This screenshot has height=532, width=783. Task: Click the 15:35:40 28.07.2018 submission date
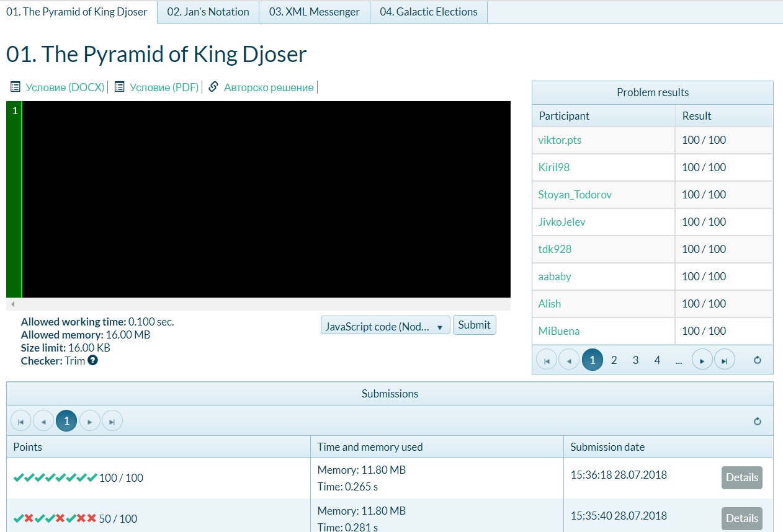click(x=619, y=515)
